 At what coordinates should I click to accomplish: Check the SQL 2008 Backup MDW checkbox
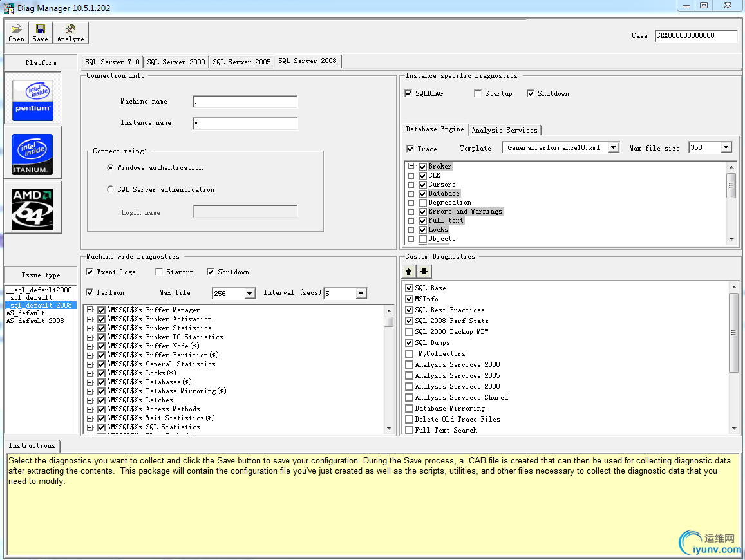[409, 331]
